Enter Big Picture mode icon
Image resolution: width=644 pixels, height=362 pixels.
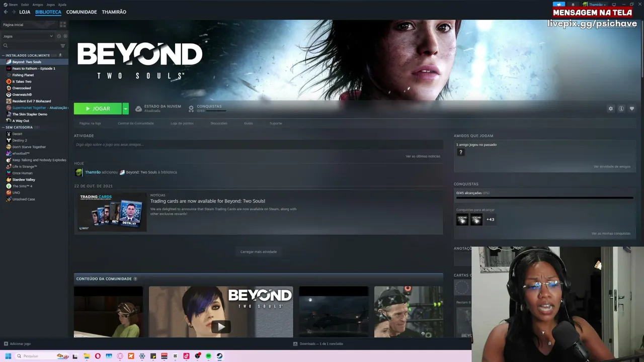point(614,5)
